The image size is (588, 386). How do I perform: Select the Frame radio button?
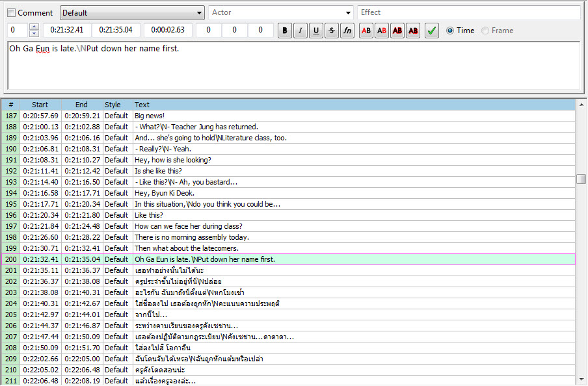(485, 31)
